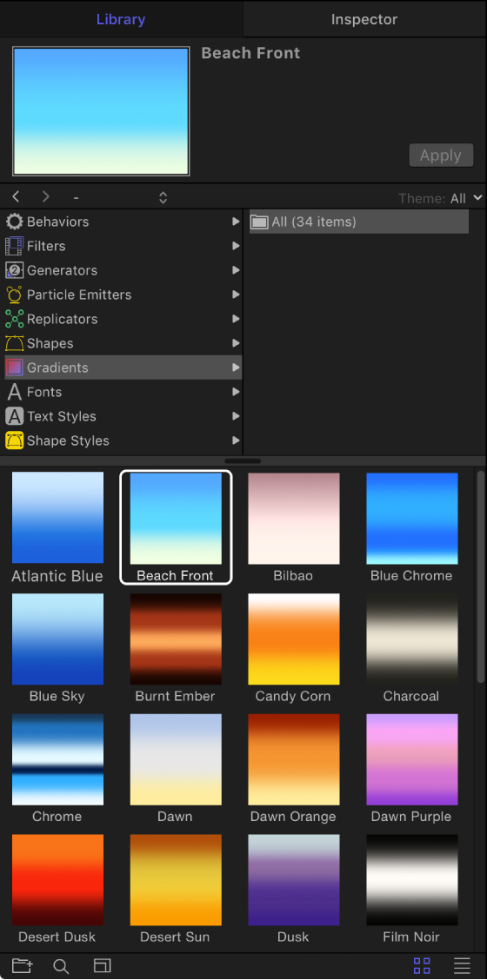Select the Text Styles category
Image resolution: width=487 pixels, height=980 pixels.
123,416
